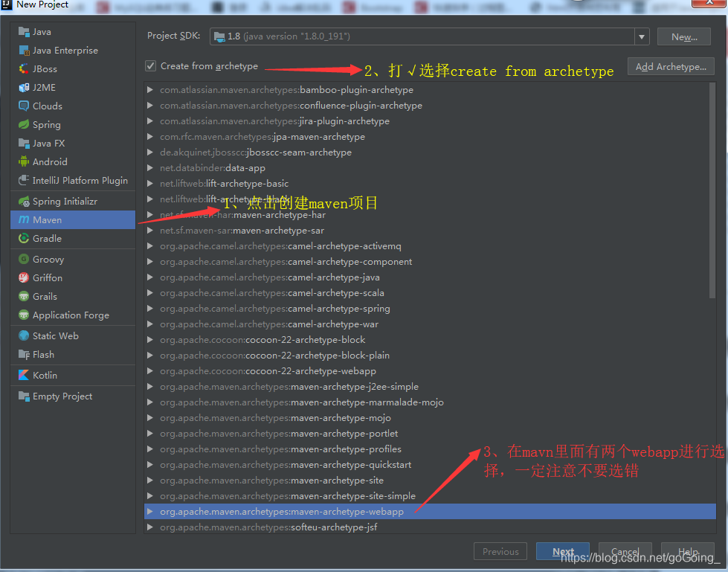
Task: Expand the jira-plugin-archetype node
Action: point(150,121)
